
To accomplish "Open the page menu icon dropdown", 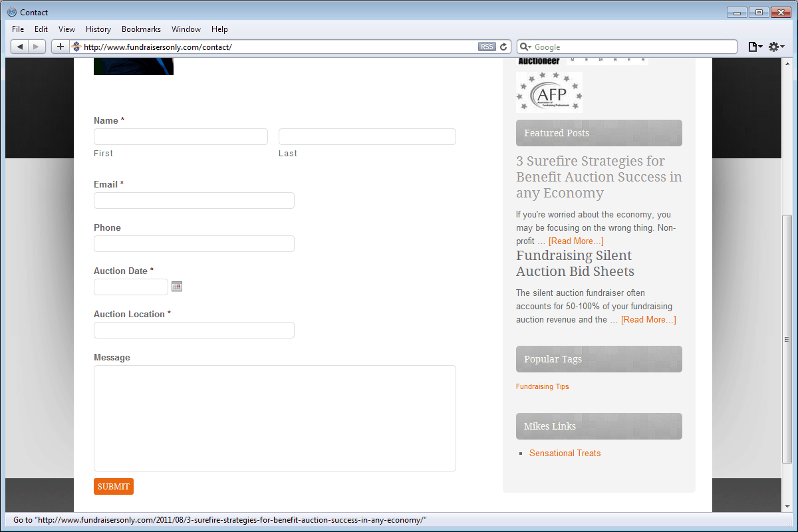I will tap(755, 47).
